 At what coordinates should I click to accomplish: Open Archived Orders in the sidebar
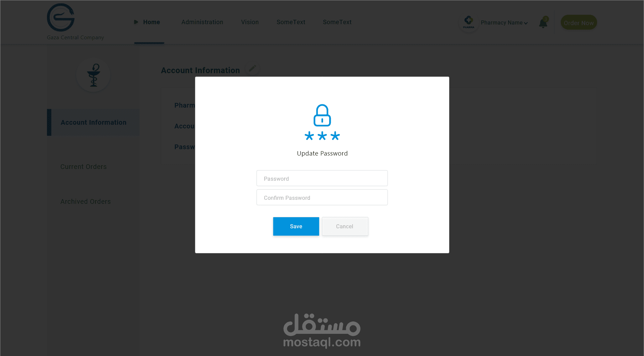click(x=86, y=201)
